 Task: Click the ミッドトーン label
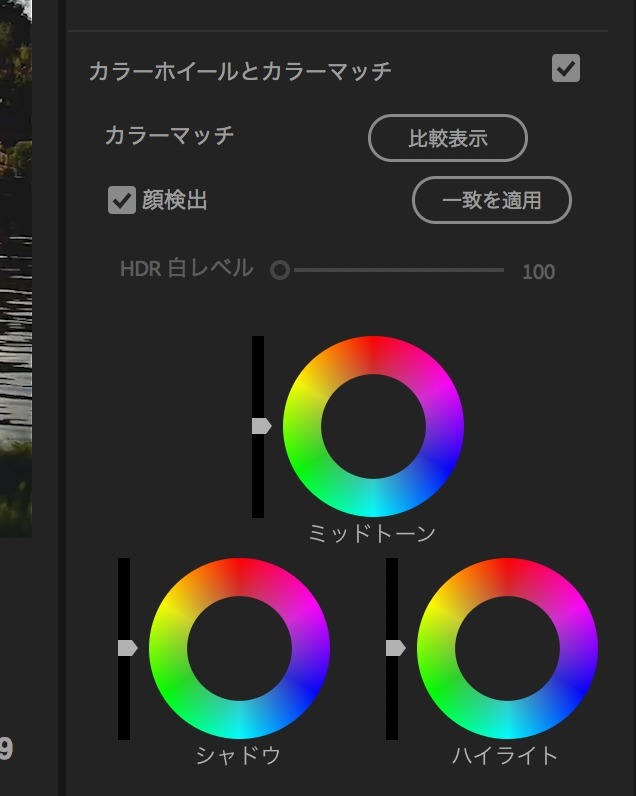373,533
